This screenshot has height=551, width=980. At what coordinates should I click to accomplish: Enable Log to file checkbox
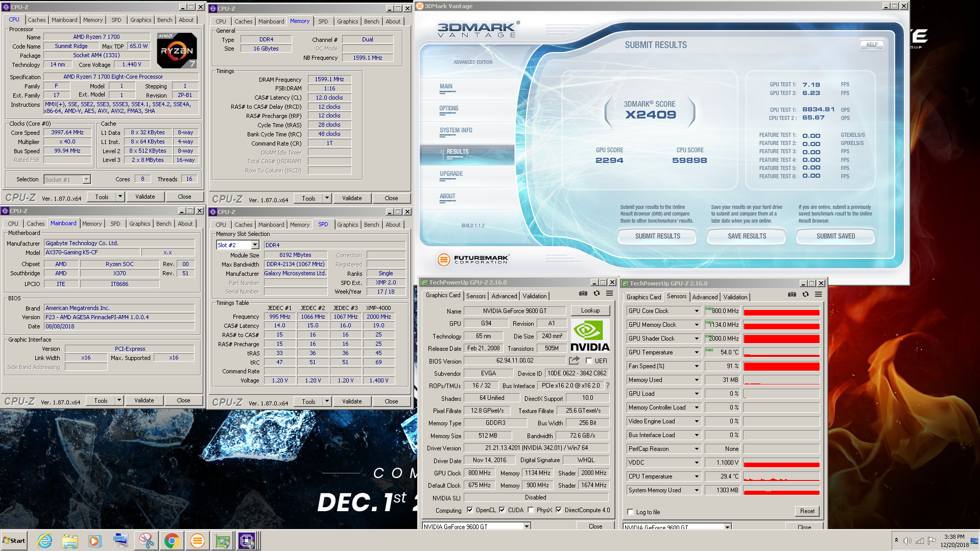630,512
